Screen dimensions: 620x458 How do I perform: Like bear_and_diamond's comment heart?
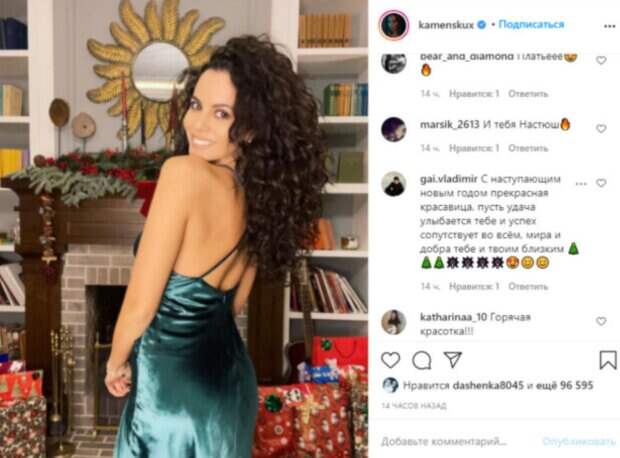coord(601,61)
